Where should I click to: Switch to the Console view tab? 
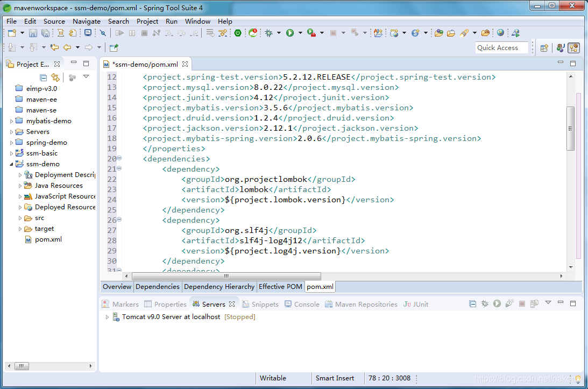(x=306, y=304)
